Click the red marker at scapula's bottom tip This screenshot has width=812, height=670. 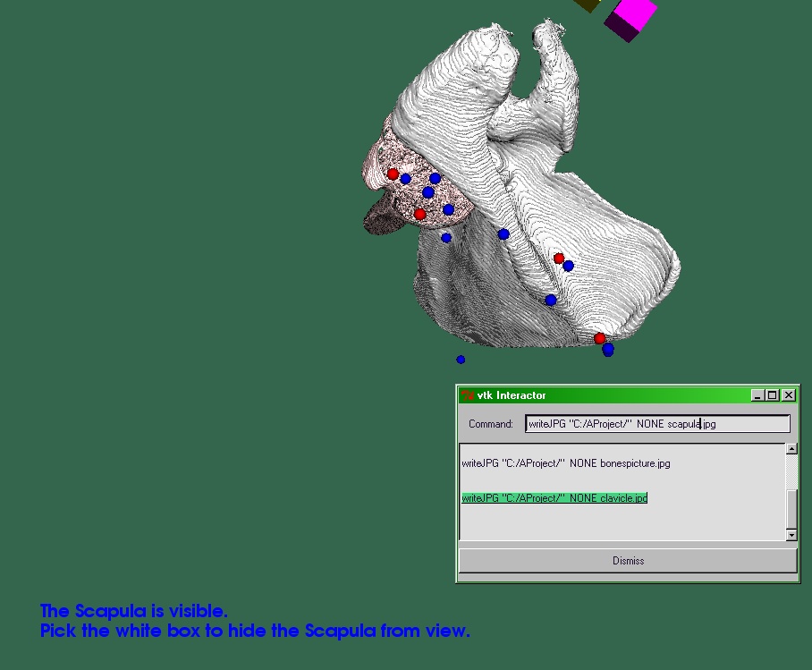(600, 338)
